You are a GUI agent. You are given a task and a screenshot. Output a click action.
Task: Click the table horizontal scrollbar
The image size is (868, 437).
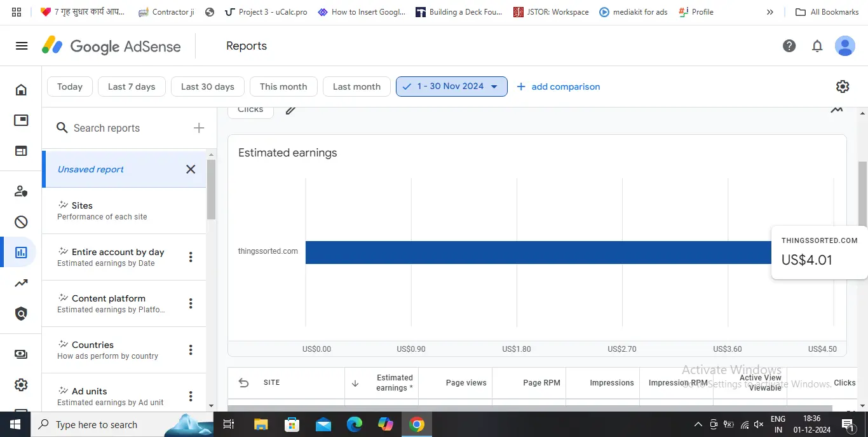[530, 408]
